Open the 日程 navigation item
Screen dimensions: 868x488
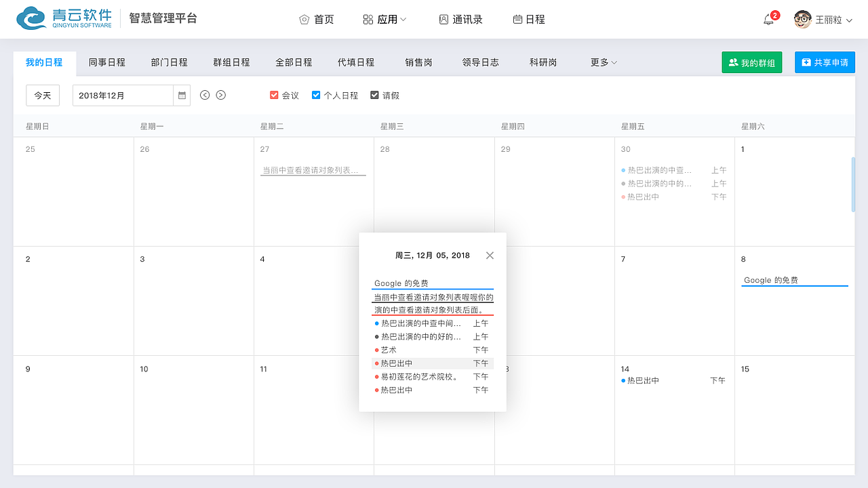[x=529, y=20]
